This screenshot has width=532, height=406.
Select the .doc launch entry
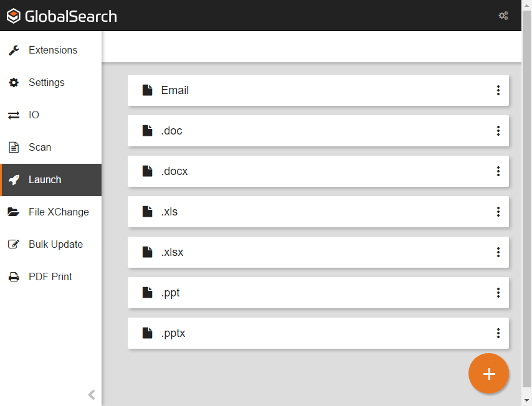311,131
